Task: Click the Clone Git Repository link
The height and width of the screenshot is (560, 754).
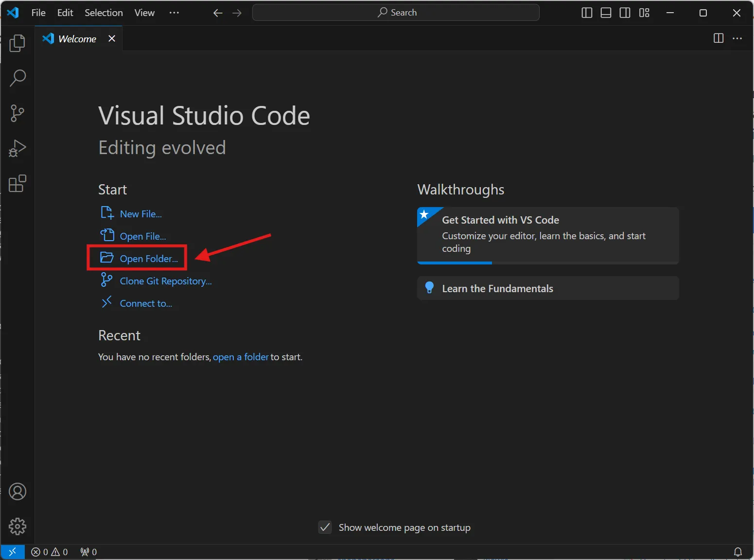Action: pyautogui.click(x=165, y=281)
